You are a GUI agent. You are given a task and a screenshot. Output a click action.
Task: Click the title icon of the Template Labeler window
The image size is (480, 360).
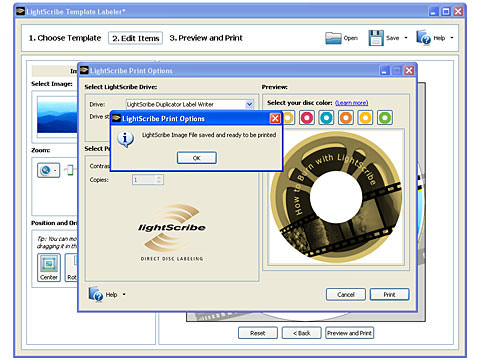pos(21,12)
